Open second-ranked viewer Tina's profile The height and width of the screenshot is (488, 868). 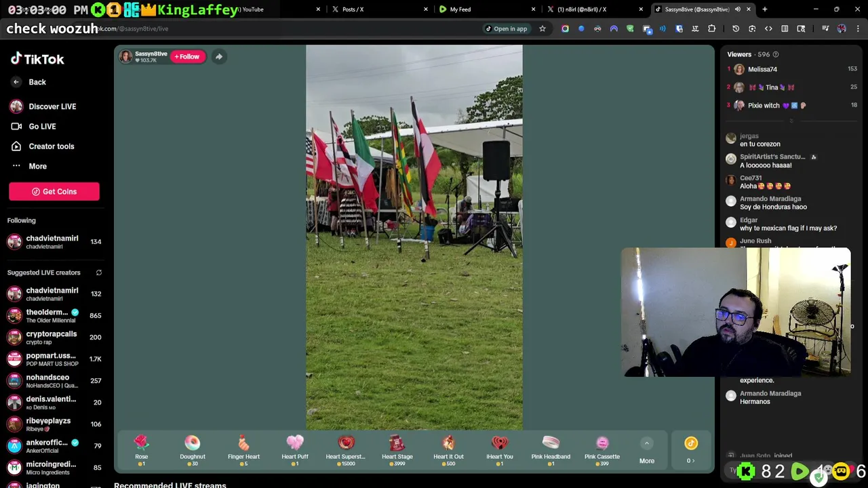pyautogui.click(x=791, y=87)
